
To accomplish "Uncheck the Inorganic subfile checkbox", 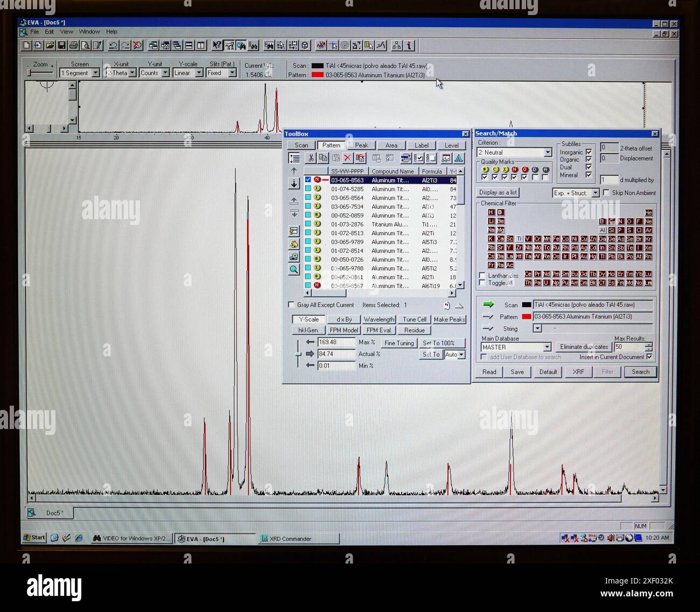I will click(x=589, y=152).
